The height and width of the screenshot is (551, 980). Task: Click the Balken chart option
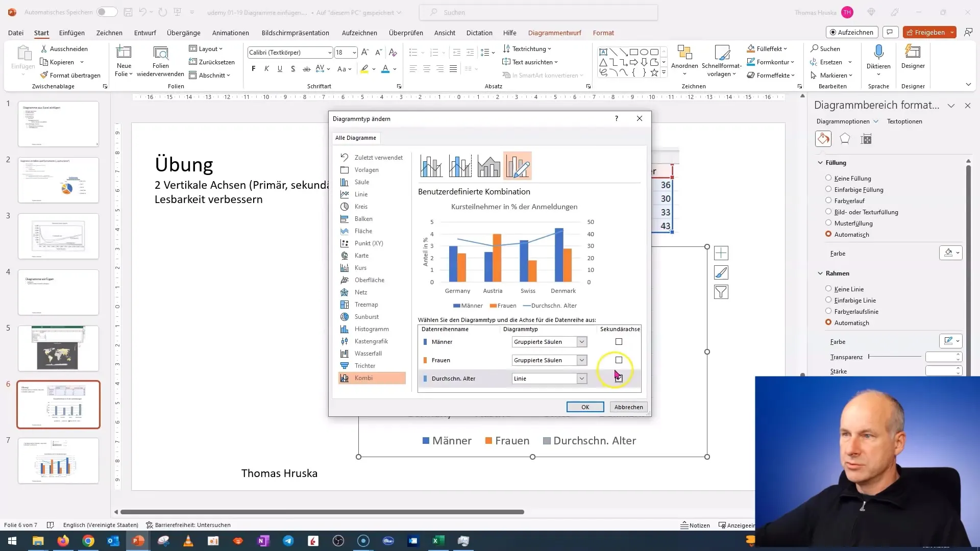(x=363, y=218)
